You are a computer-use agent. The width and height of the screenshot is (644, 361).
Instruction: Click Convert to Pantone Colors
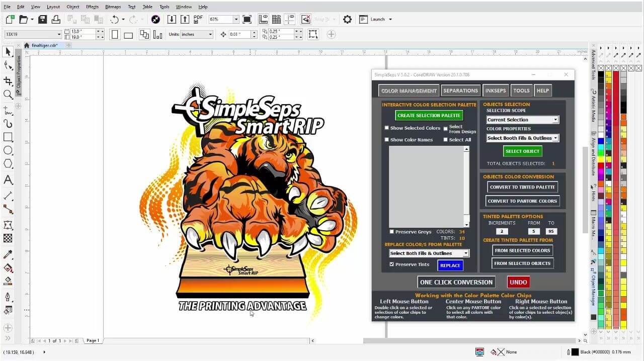coord(522,201)
